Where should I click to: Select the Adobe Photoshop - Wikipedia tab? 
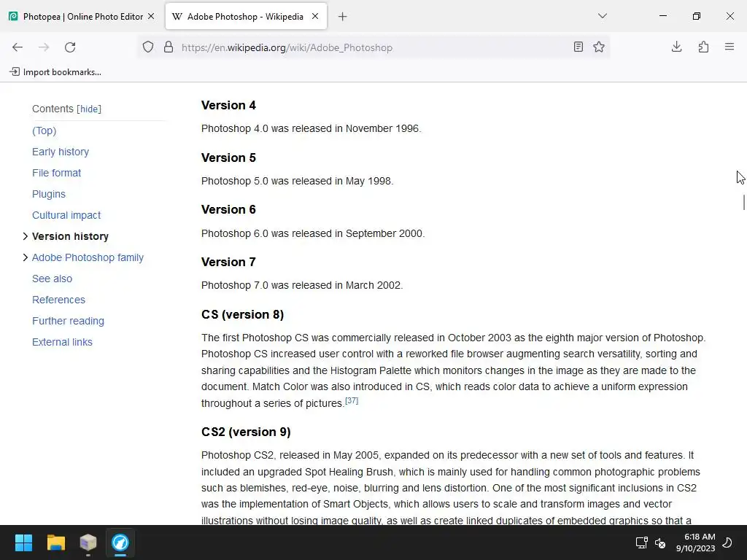tap(246, 17)
